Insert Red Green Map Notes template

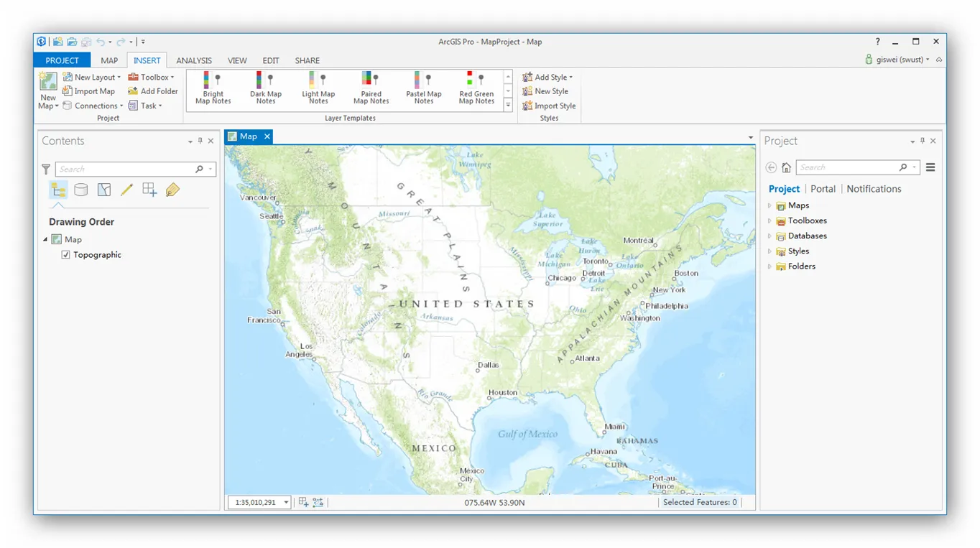(x=476, y=88)
